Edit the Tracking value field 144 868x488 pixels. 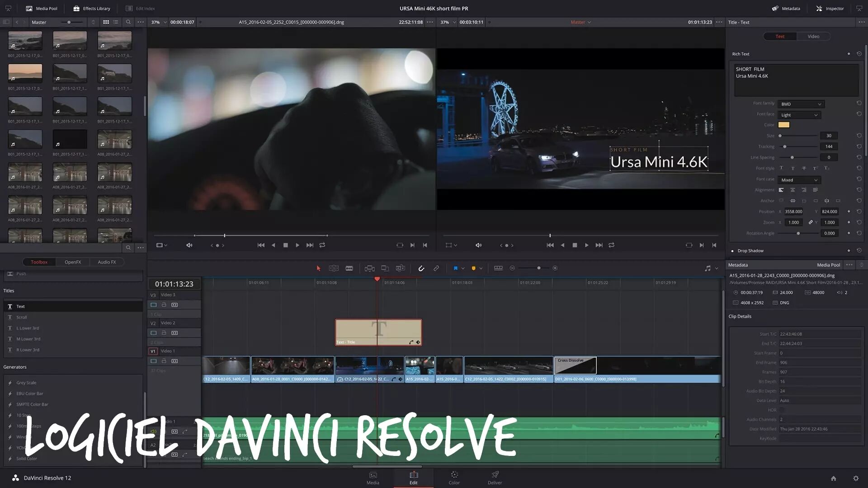pyautogui.click(x=829, y=147)
